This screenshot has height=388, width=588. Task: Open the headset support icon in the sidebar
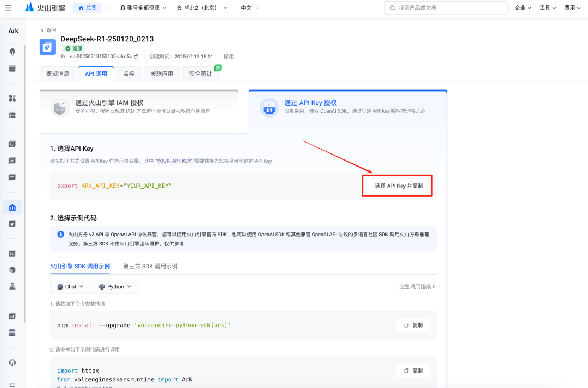(x=13, y=362)
